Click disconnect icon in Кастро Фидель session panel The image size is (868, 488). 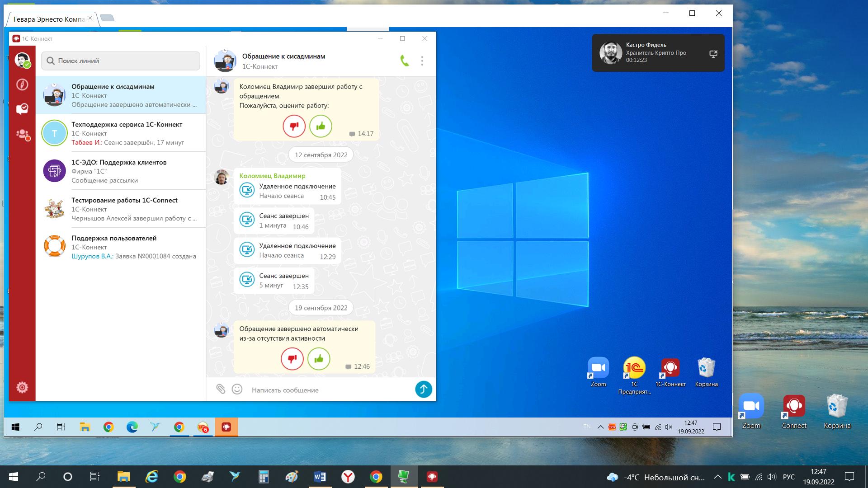click(713, 54)
